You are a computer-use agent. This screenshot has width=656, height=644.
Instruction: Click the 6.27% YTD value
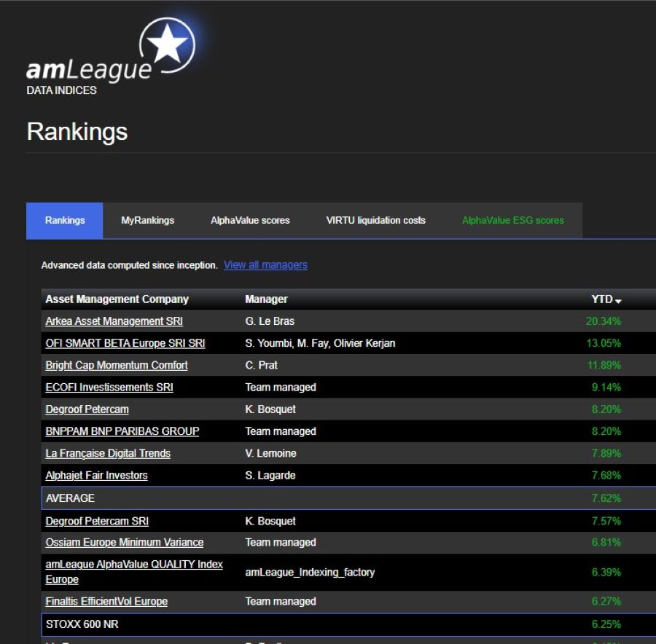[606, 601]
